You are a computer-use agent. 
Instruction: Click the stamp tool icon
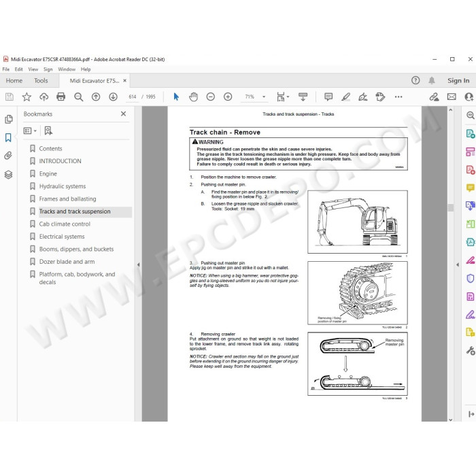click(380, 97)
